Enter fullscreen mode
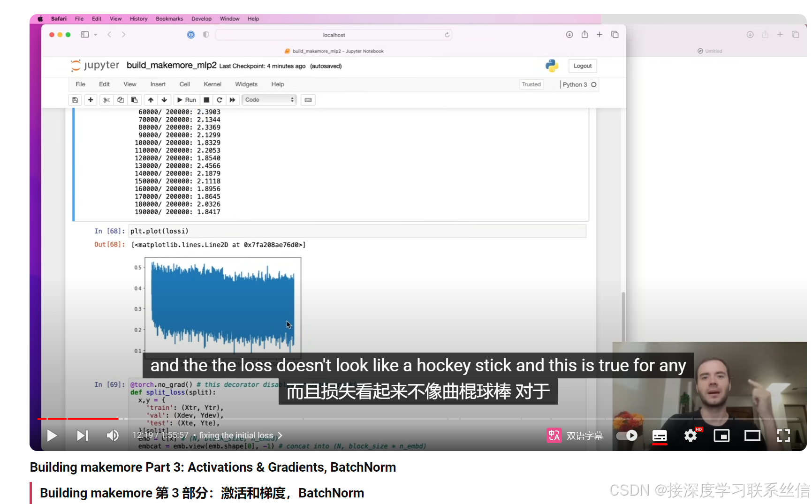Viewport: 812px width, 504px height. point(783,436)
